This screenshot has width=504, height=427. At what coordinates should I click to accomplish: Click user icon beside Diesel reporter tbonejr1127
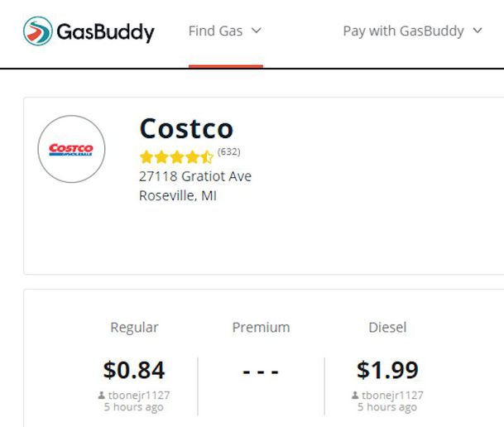355,396
